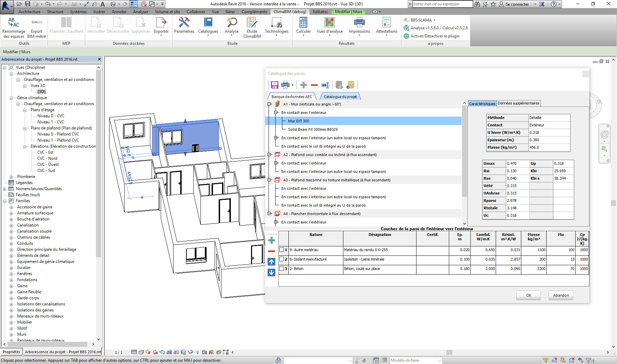The image size is (617, 364).
Task: Move the layer down with the blue arrow
Action: point(272,272)
